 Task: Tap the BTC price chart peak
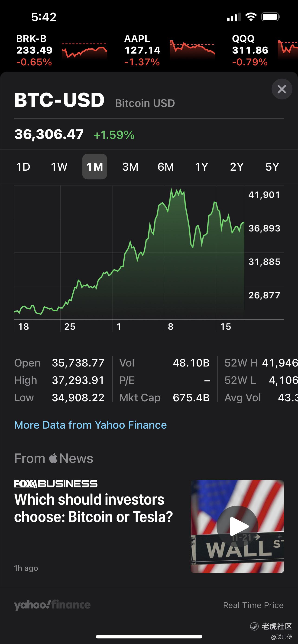pyautogui.click(x=172, y=189)
